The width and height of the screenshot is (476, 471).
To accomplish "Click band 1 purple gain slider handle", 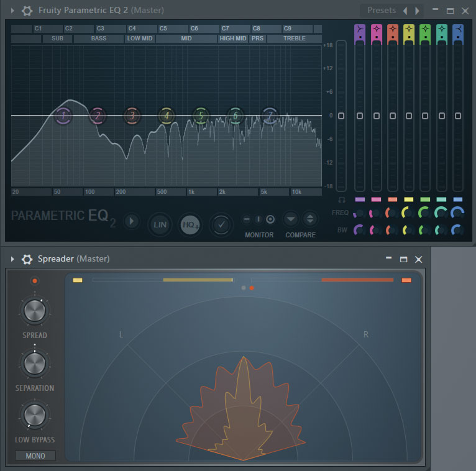I will click(x=360, y=116).
